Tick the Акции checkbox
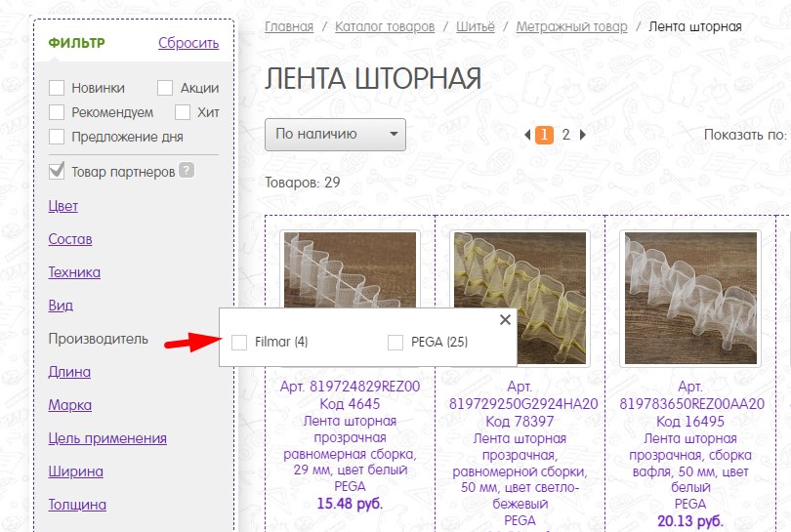This screenshot has width=791, height=532. [165, 88]
